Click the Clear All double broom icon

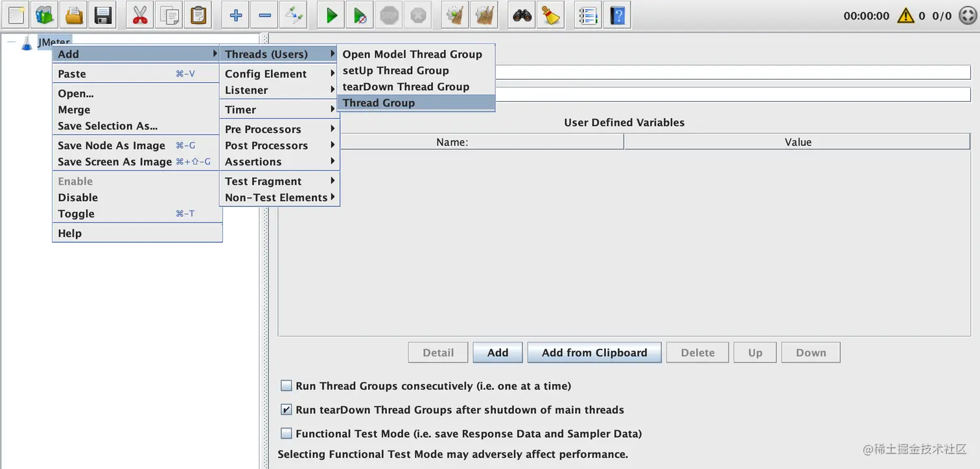(x=484, y=15)
